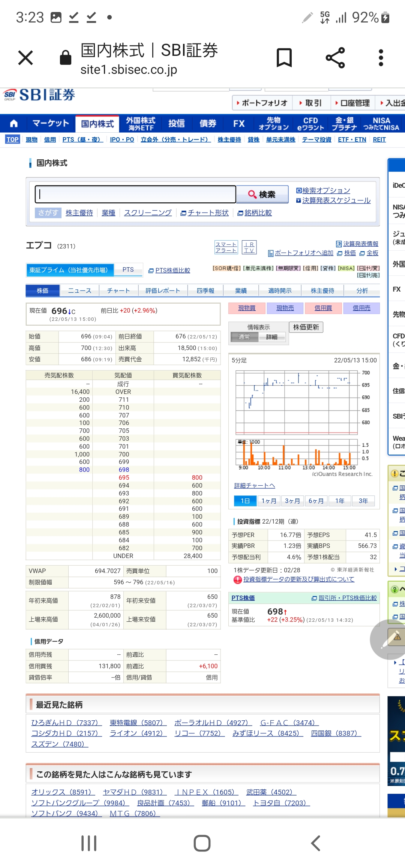Open the 投信 menu
This screenshot has height=868, width=405.
click(176, 123)
